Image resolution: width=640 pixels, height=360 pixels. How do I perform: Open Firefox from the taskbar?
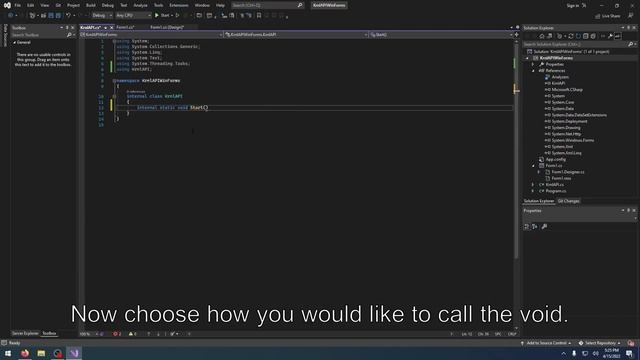coord(25,353)
